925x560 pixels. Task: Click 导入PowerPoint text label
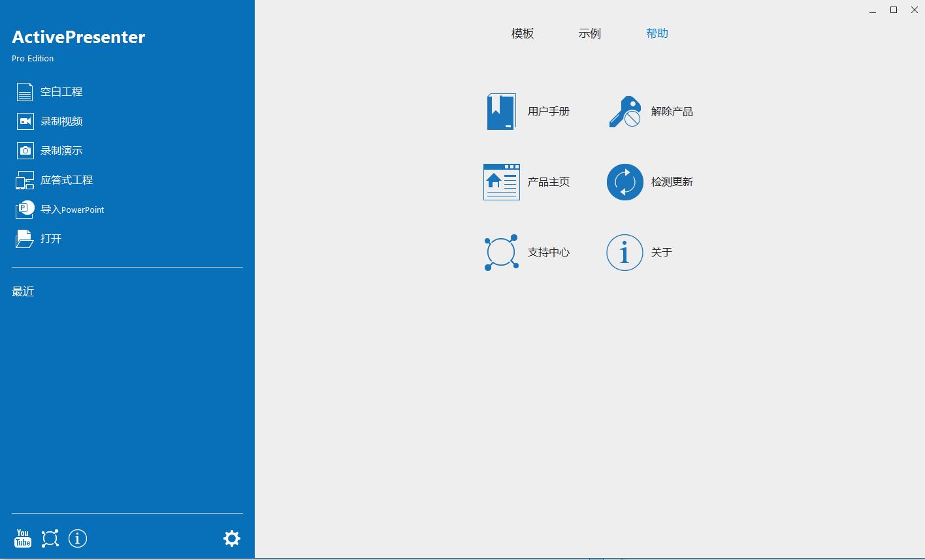(73, 210)
